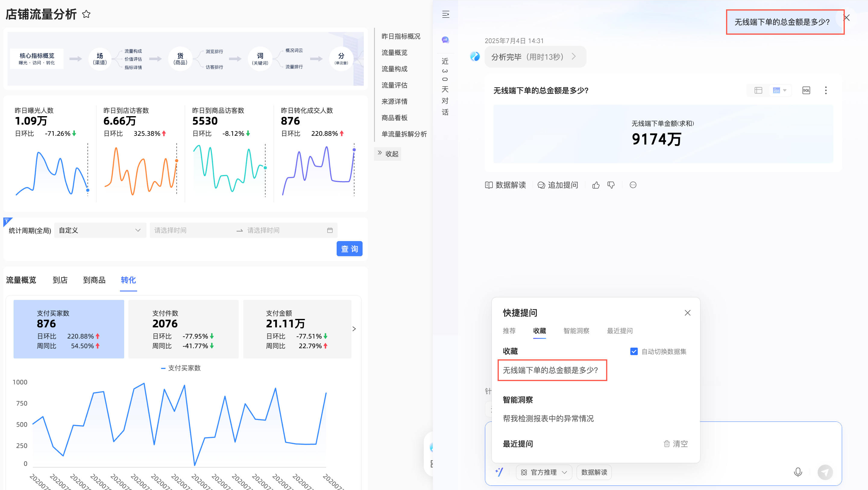Click the microphone voice input icon

click(797, 472)
